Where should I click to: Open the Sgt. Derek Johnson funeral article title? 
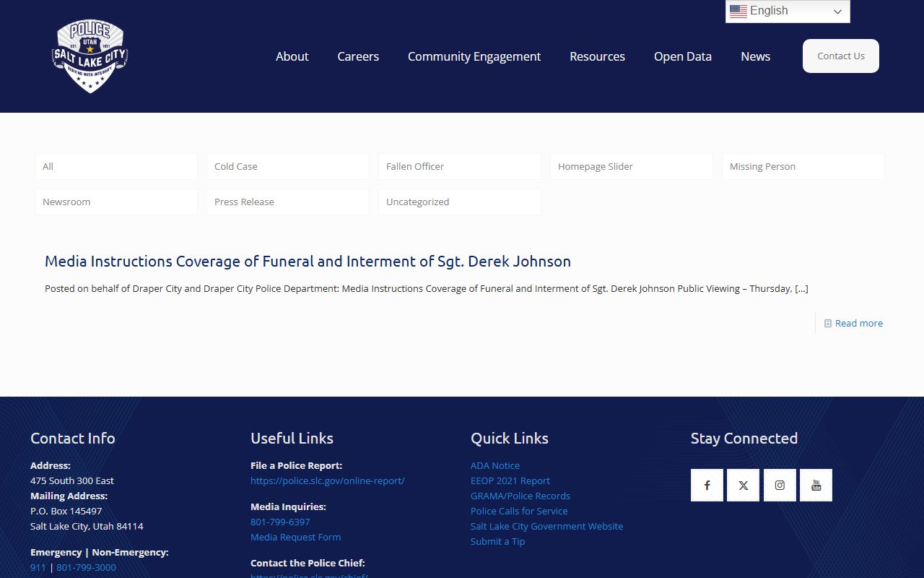(x=308, y=261)
